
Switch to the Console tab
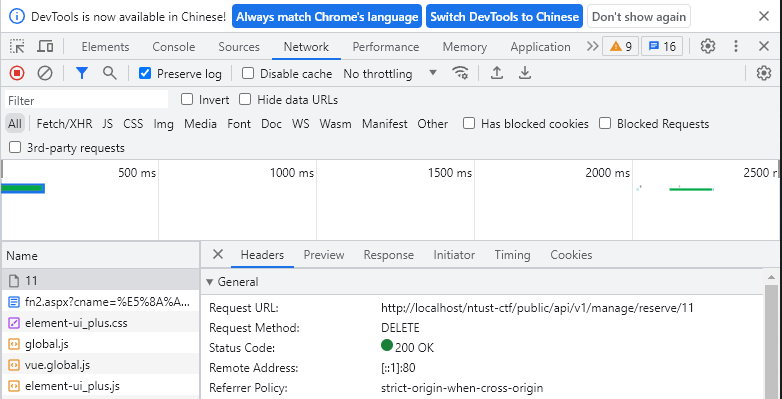pyautogui.click(x=174, y=47)
